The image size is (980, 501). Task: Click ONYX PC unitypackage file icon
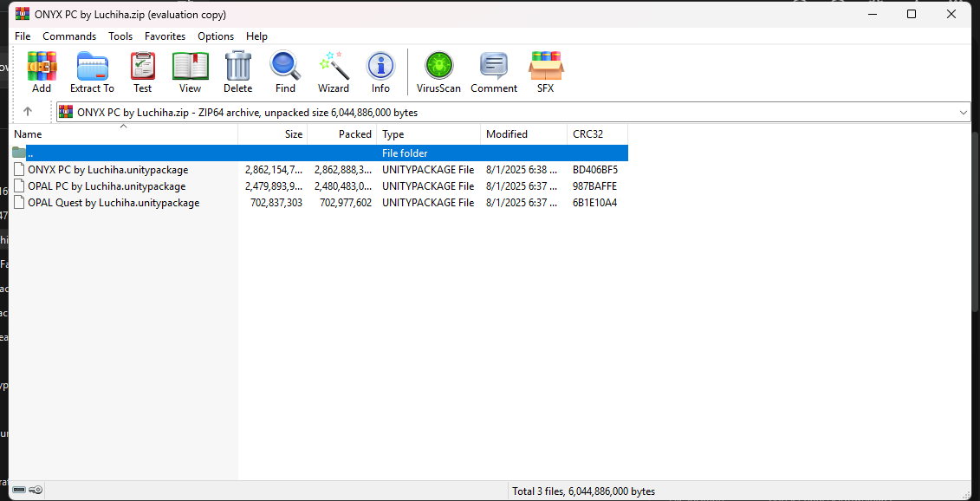19,170
